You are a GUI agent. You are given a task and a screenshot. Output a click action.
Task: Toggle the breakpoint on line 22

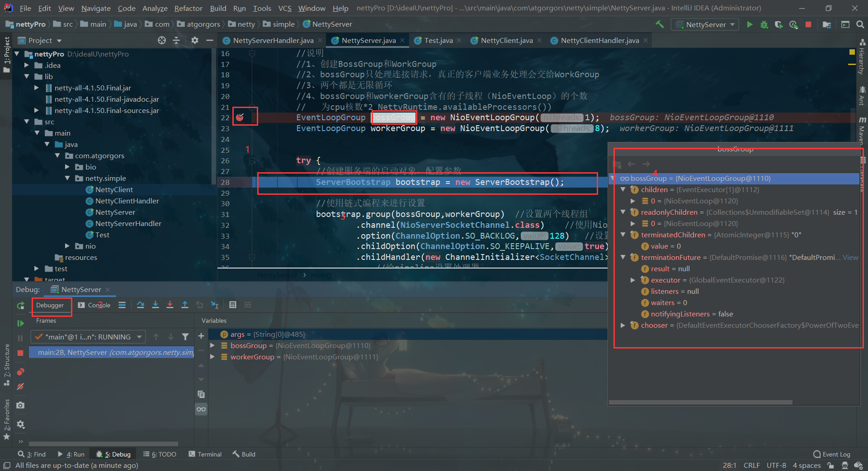click(x=240, y=118)
